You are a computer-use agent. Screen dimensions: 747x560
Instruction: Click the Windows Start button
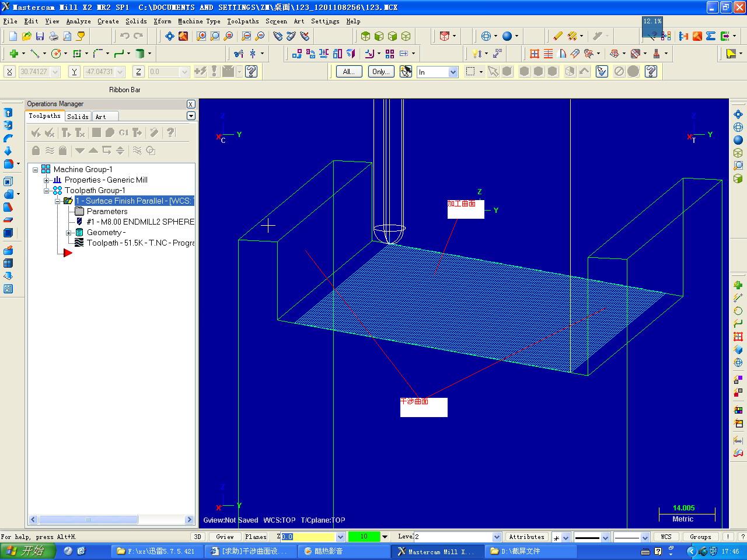28,551
